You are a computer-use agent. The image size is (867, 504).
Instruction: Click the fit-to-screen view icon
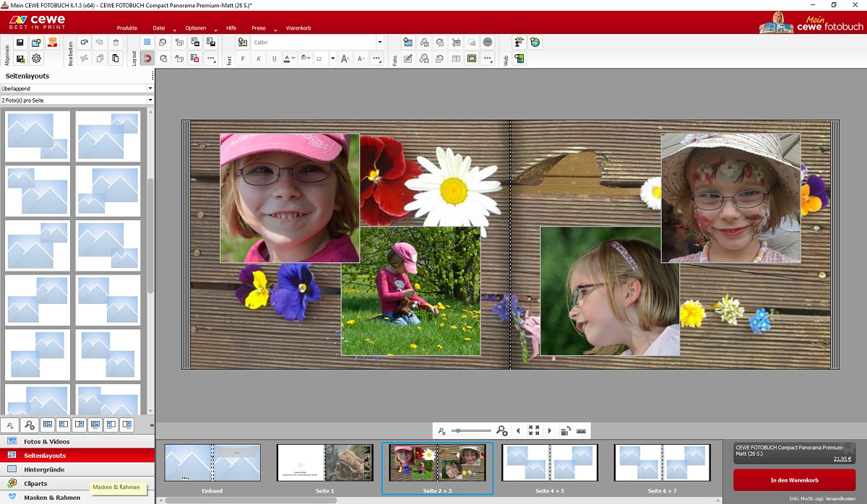pyautogui.click(x=534, y=431)
